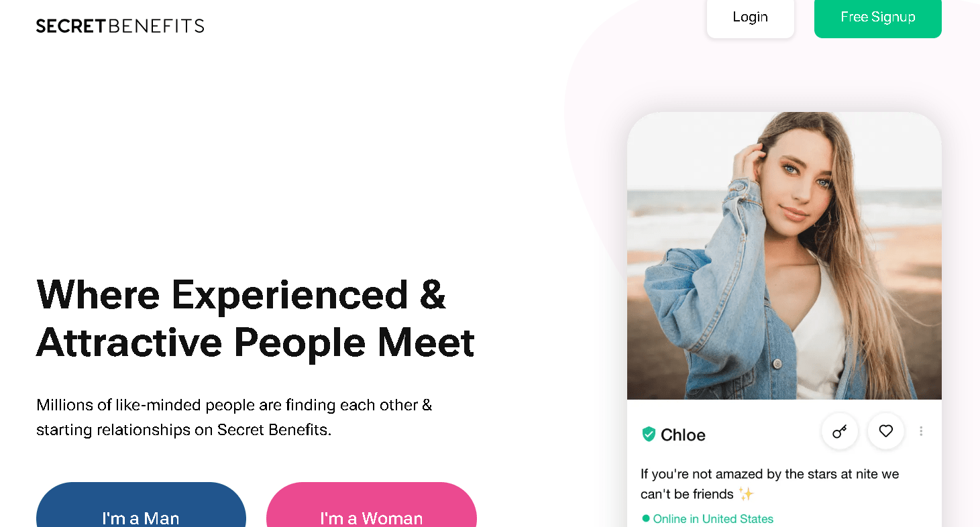980x527 pixels.
Task: Click the Free Signup button
Action: 877,17
